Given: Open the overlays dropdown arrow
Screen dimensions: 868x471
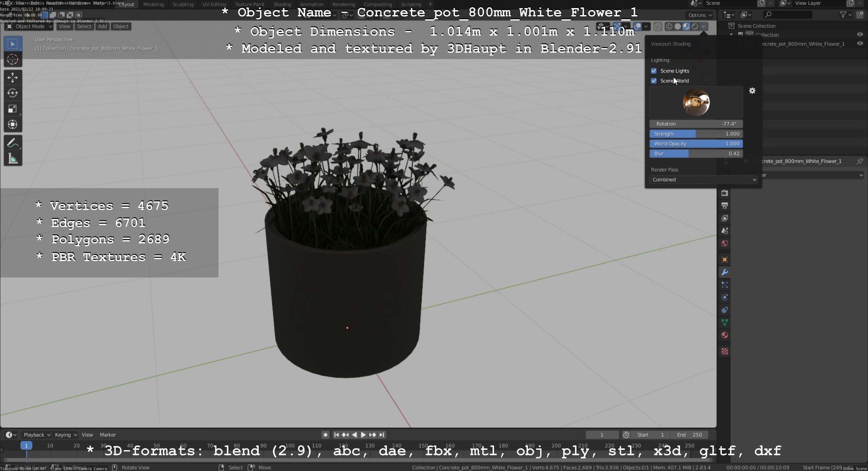Looking at the screenshot, I should [x=646, y=26].
